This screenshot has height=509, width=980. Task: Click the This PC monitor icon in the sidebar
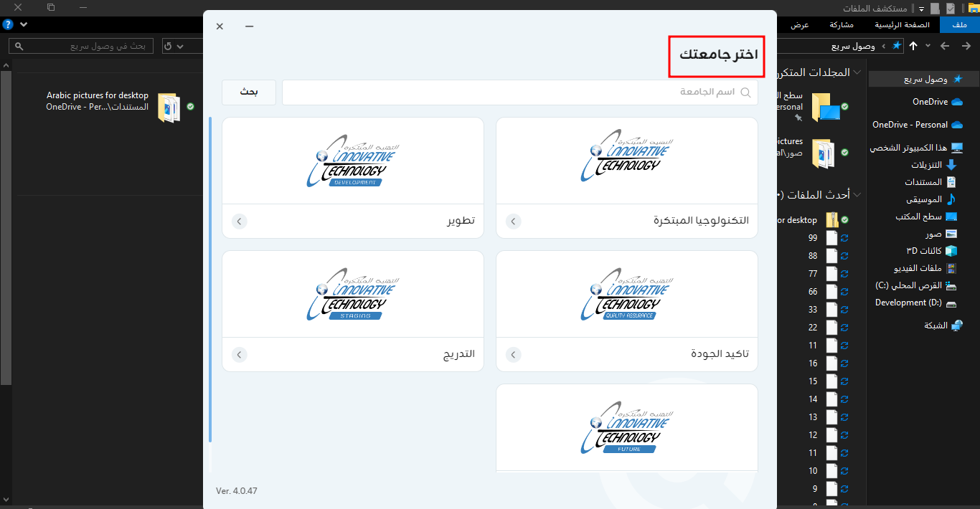pos(956,148)
